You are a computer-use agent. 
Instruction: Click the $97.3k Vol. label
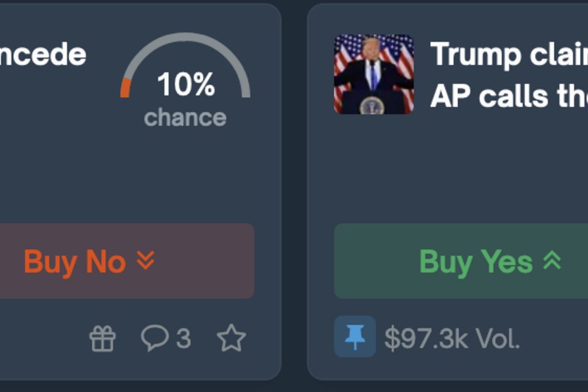(x=452, y=339)
